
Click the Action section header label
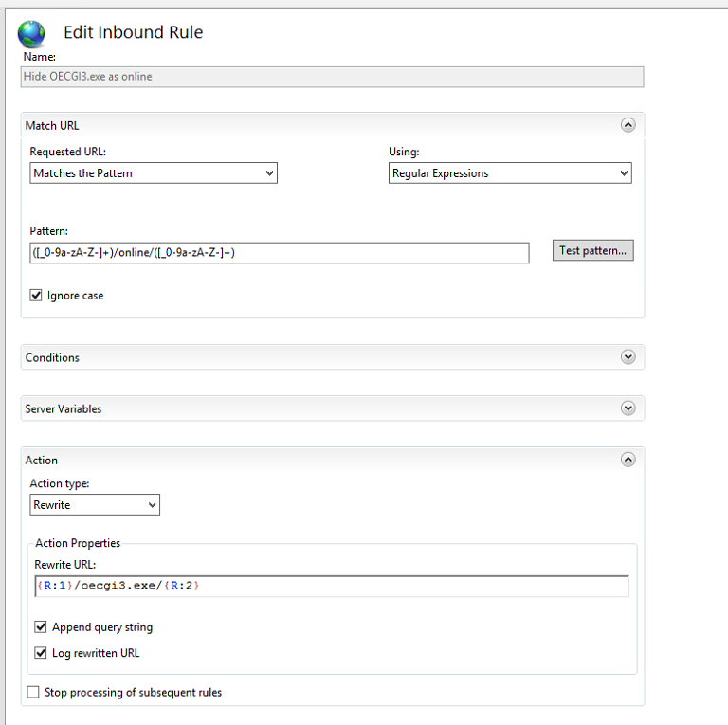[x=42, y=461]
